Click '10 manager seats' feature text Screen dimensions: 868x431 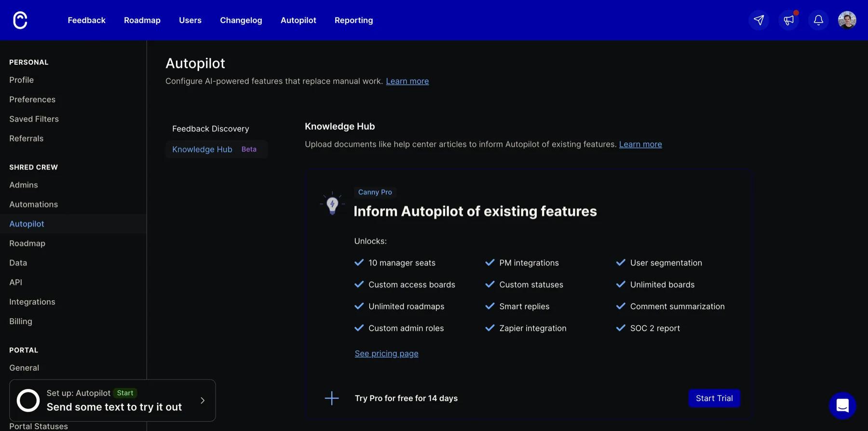click(402, 263)
